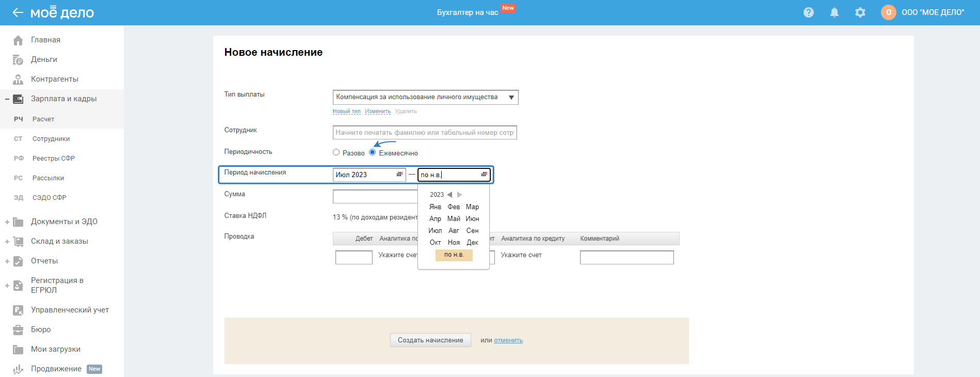Select Май in the month picker
The height and width of the screenshot is (377, 980).
(x=454, y=219)
